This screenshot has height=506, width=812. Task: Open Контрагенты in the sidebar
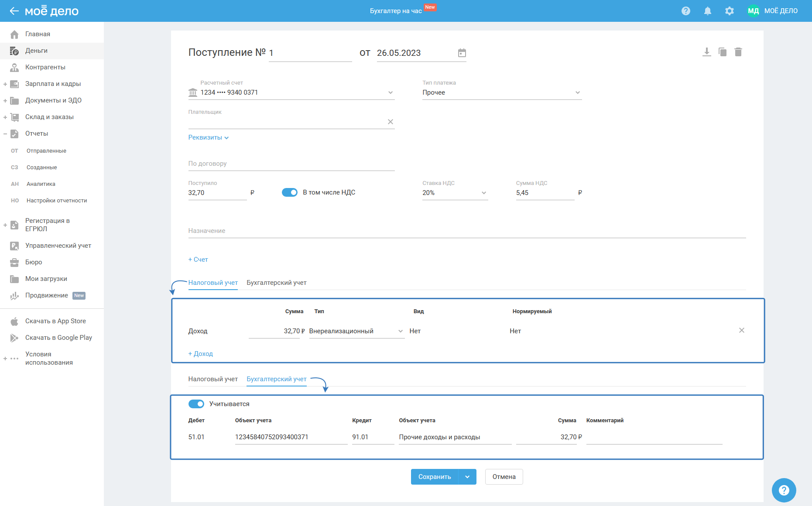tap(45, 67)
